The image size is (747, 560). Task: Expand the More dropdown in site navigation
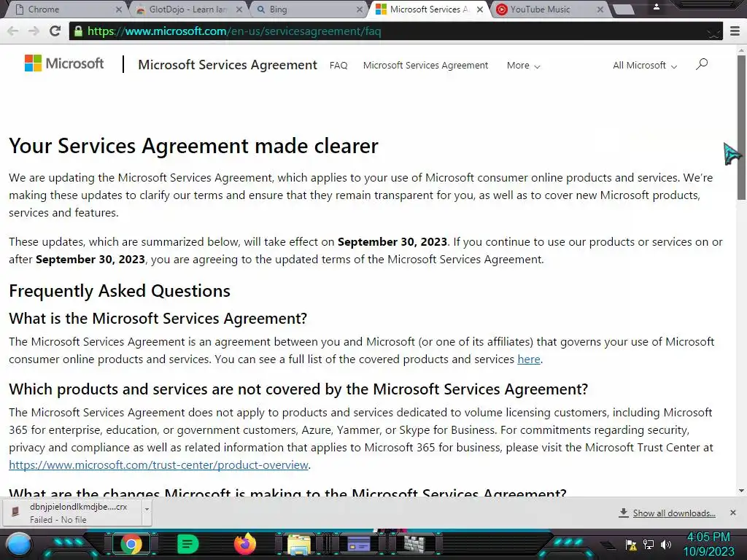tap(523, 65)
